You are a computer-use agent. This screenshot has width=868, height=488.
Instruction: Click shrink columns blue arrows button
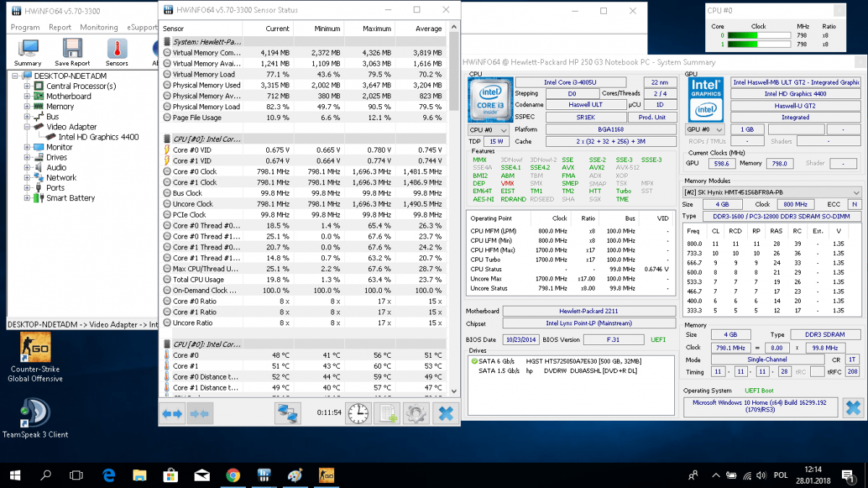pos(198,414)
